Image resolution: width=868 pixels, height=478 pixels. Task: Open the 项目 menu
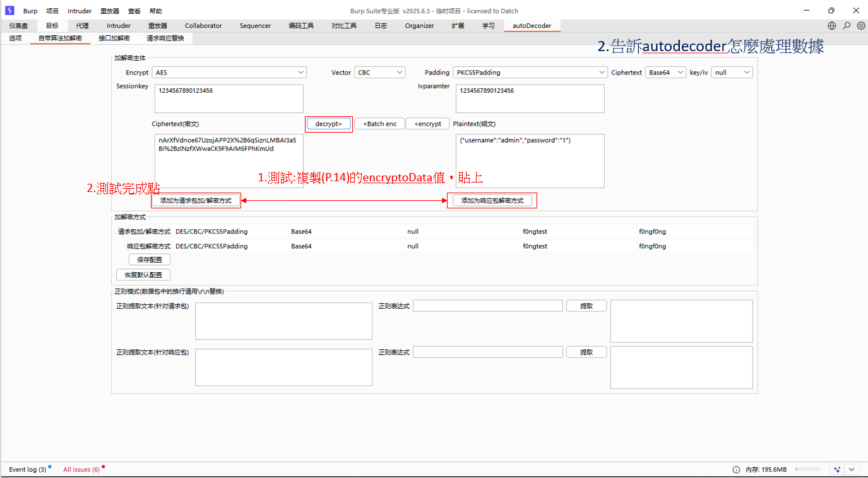52,11
